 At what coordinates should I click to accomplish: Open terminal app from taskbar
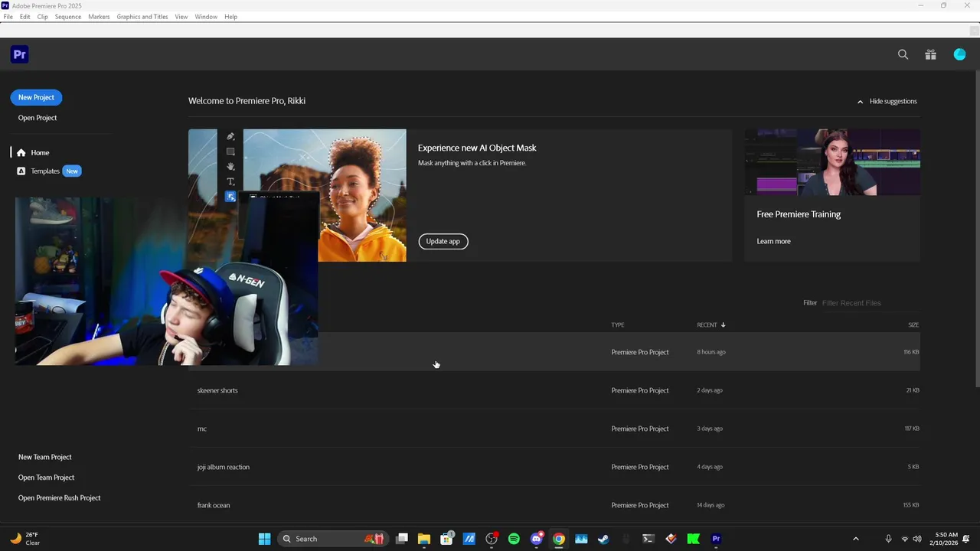[648, 539]
